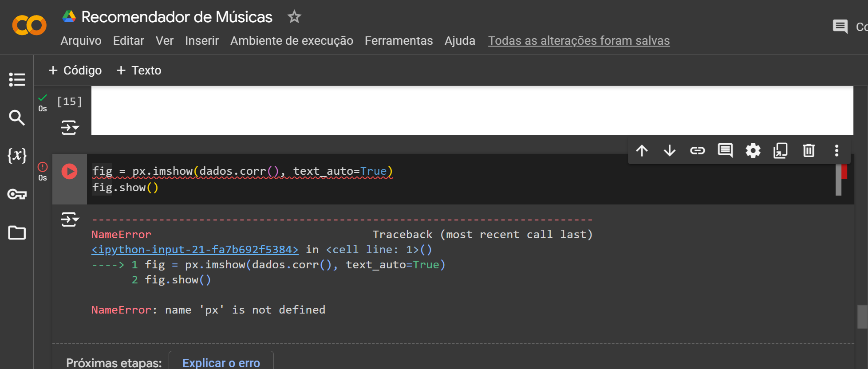Star the Recomendador de Músicas notebook
868x369 pixels.
pos(294,17)
